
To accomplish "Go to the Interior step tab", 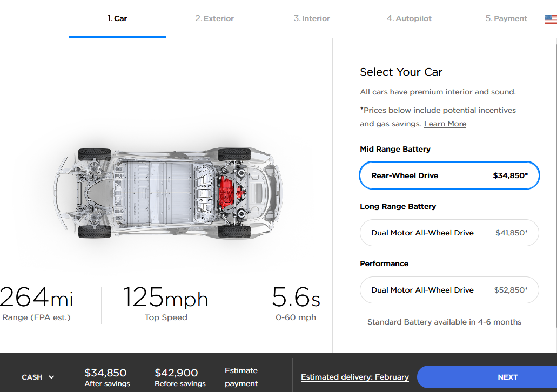I will click(312, 18).
